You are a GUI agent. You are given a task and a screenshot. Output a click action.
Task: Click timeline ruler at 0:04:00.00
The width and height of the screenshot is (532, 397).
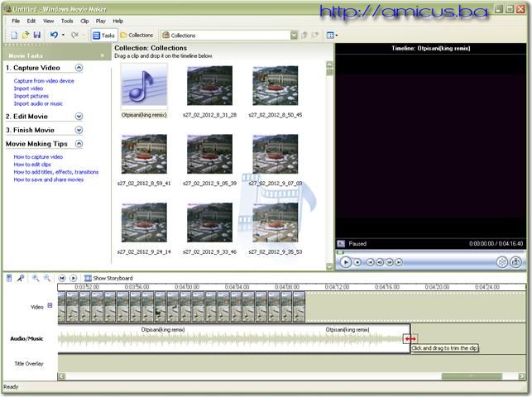(187, 287)
